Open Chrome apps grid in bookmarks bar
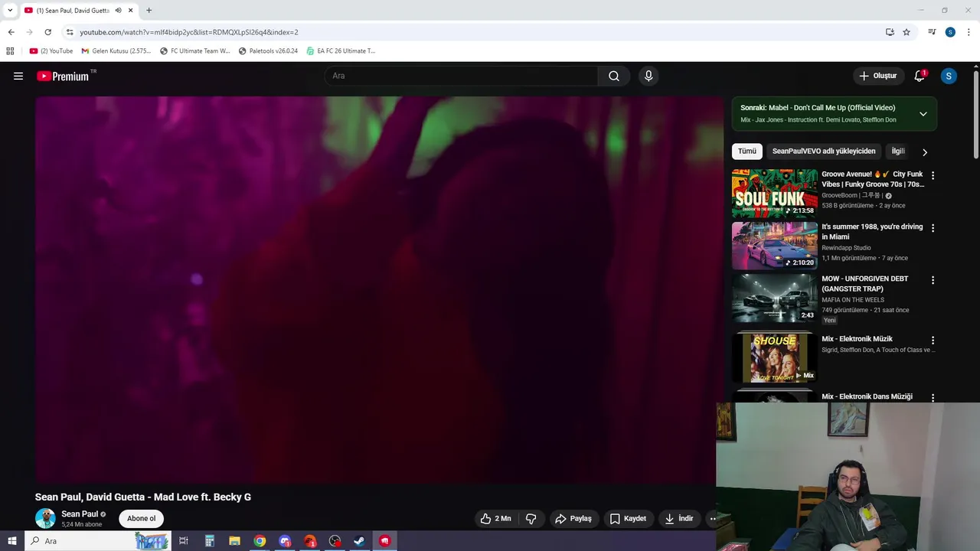The height and width of the screenshot is (551, 980). pyautogui.click(x=10, y=51)
